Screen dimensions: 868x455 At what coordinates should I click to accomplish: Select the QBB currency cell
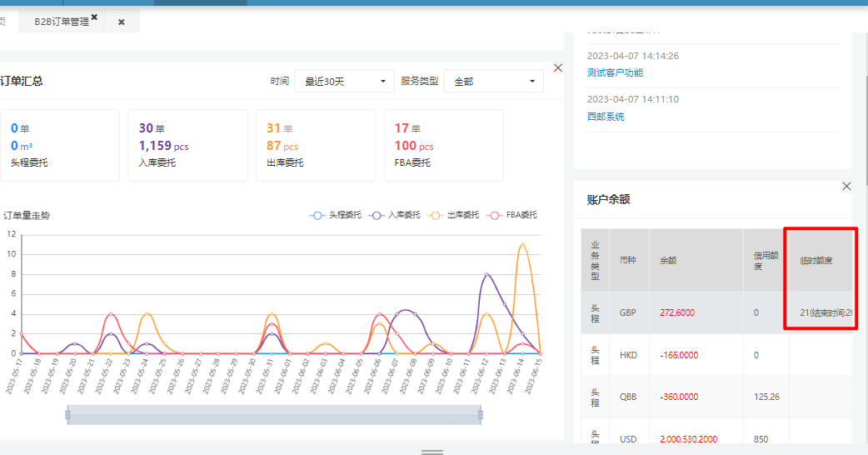point(628,397)
